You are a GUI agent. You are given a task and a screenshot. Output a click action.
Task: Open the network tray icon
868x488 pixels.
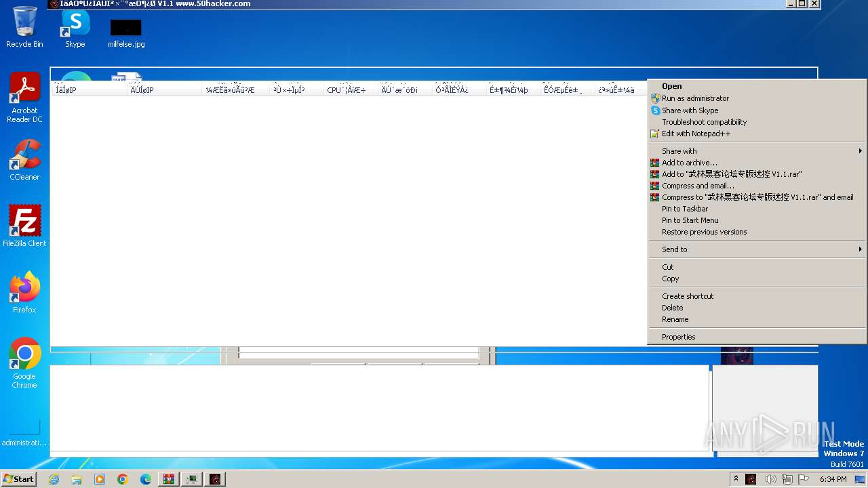pos(787,479)
